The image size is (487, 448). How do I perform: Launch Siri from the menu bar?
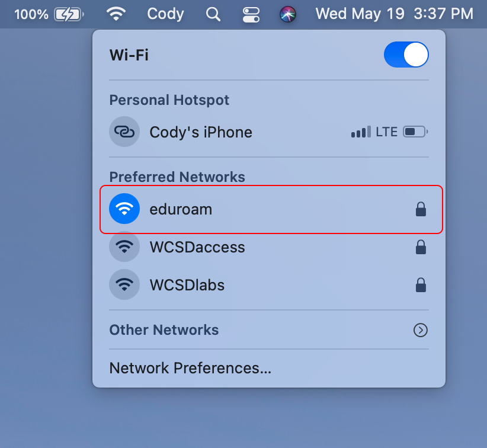click(287, 14)
